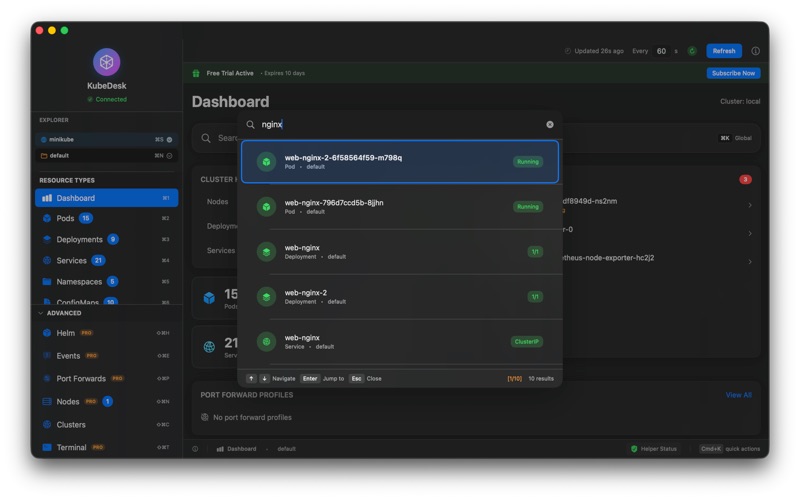Open Namespaces in the sidebar

(x=107, y=282)
